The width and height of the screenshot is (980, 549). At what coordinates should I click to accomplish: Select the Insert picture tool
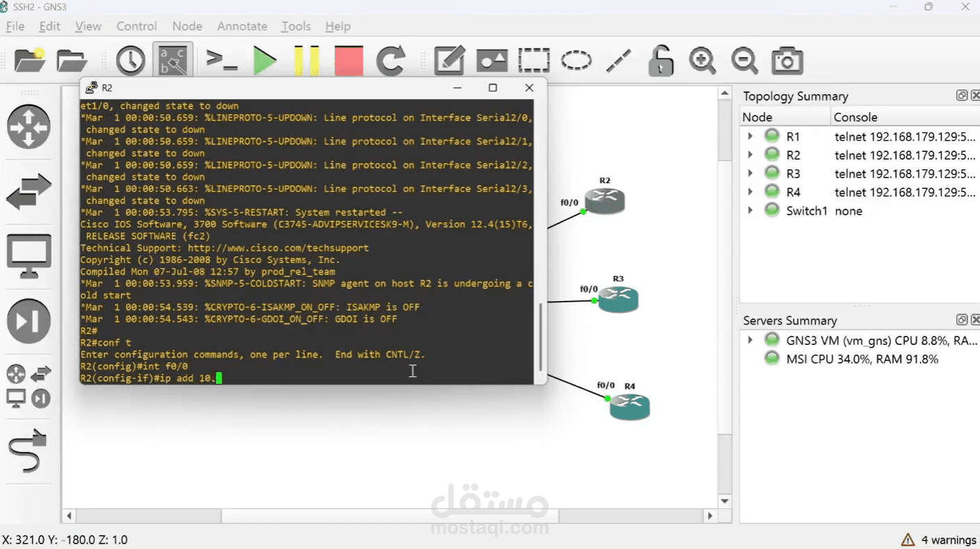[x=492, y=61]
